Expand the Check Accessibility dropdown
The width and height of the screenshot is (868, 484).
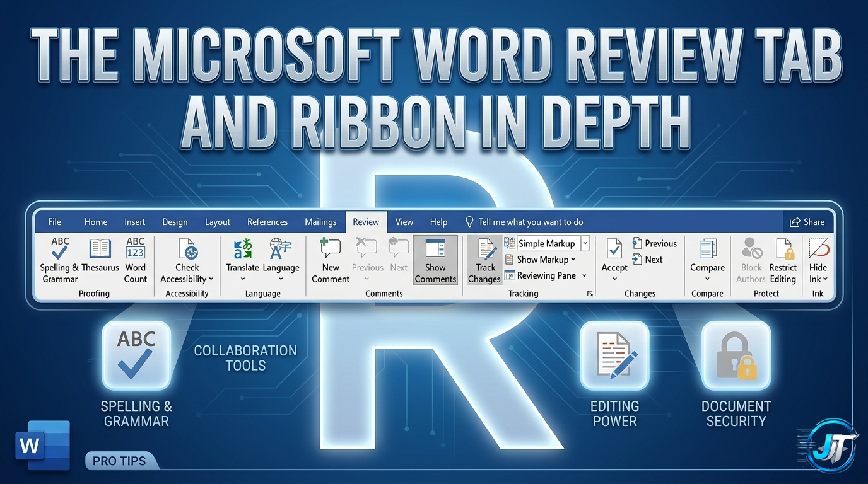tap(211, 279)
